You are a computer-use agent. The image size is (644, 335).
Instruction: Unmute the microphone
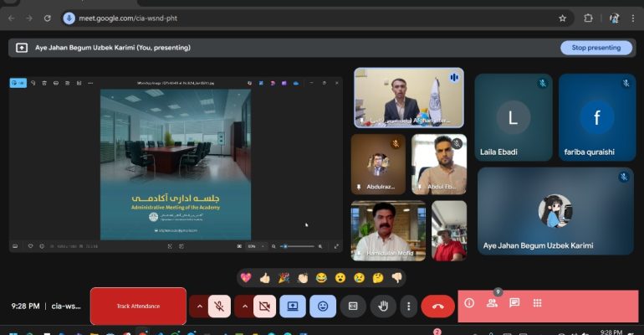click(x=219, y=307)
